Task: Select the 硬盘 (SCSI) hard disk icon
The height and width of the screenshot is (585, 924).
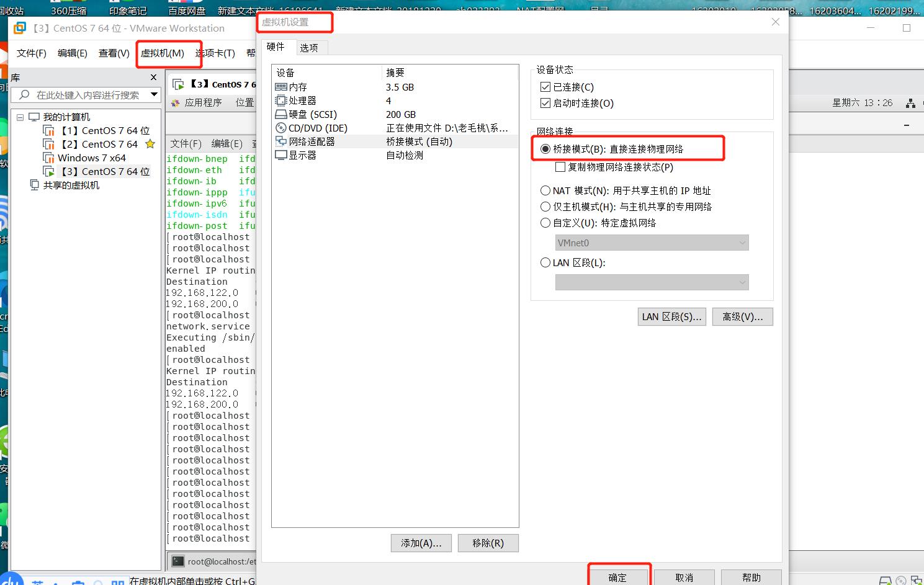Action: click(280, 114)
